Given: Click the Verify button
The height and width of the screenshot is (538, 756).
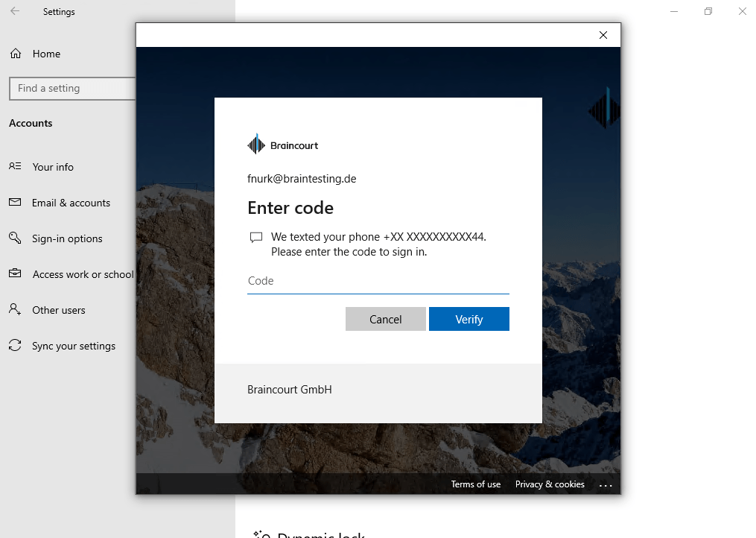Looking at the screenshot, I should tap(469, 319).
